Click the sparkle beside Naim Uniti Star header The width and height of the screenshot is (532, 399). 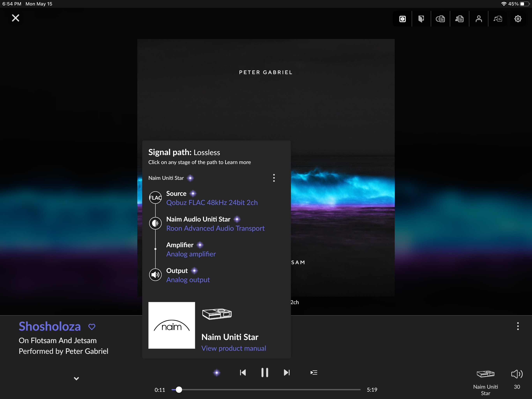coord(190,178)
